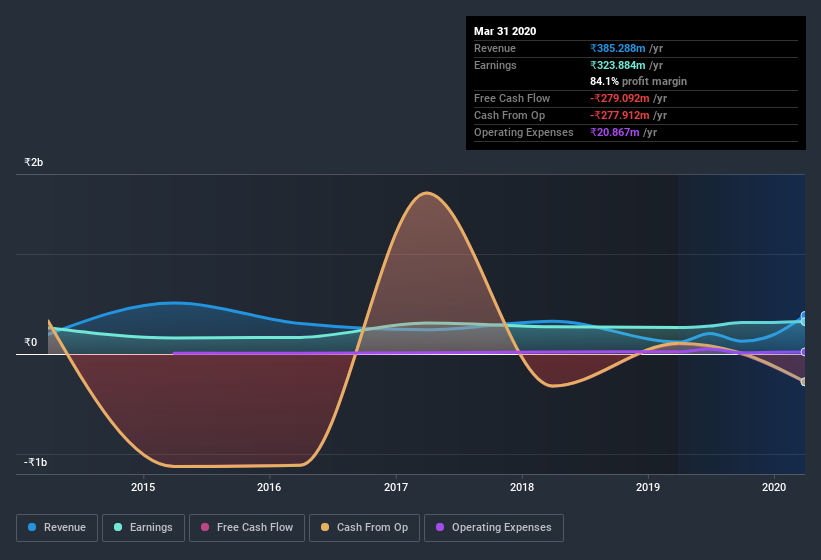Click the ₹20.867m operating expenses value
The image size is (821, 560).
[x=615, y=132]
